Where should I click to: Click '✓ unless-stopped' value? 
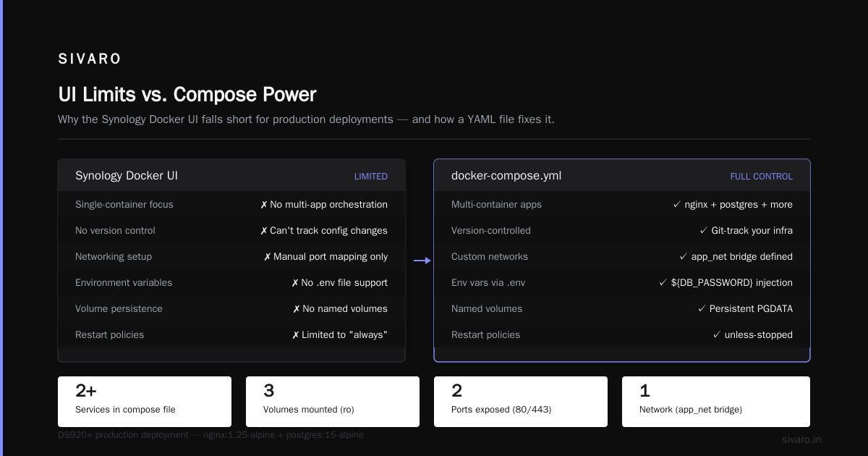[x=753, y=335]
